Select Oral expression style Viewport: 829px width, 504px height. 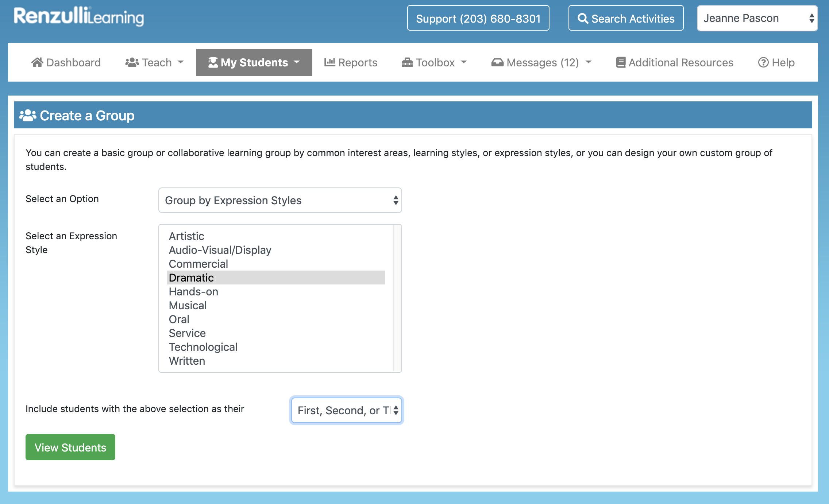(x=276, y=319)
